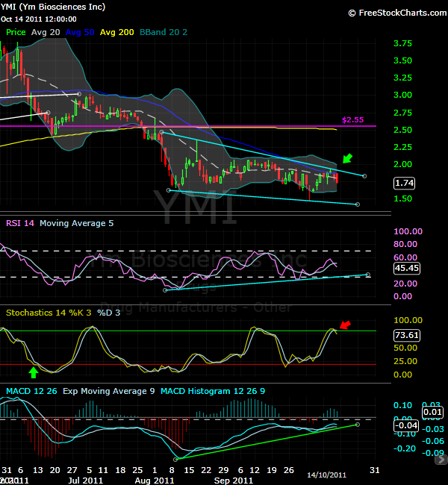Click the 1.50 price axis label
This screenshot has height=485, width=448.
(x=402, y=198)
